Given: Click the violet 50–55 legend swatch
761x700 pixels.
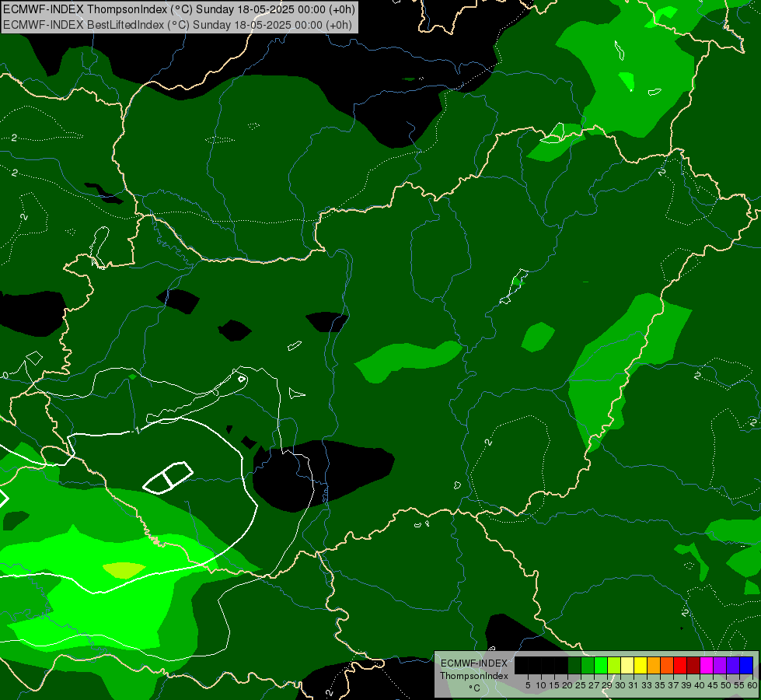Looking at the screenshot, I should 733,665.
